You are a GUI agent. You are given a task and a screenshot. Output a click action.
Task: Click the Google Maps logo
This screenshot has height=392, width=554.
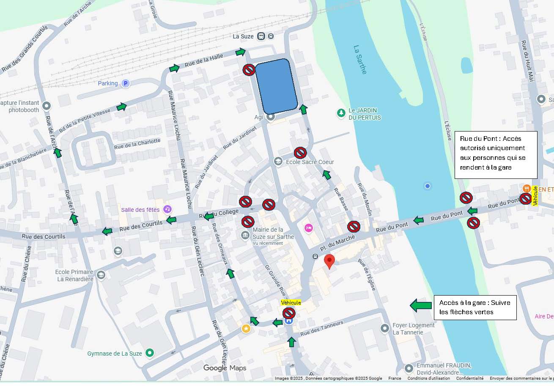click(x=225, y=368)
